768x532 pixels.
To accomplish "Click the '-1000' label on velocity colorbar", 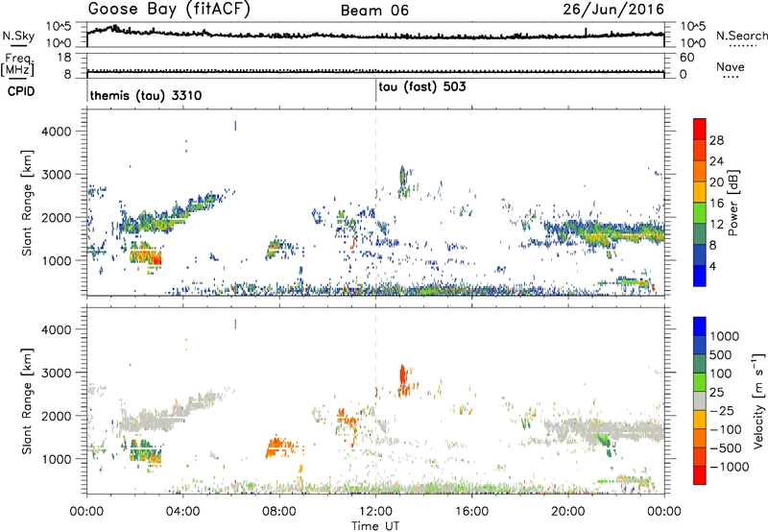I will point(729,467).
